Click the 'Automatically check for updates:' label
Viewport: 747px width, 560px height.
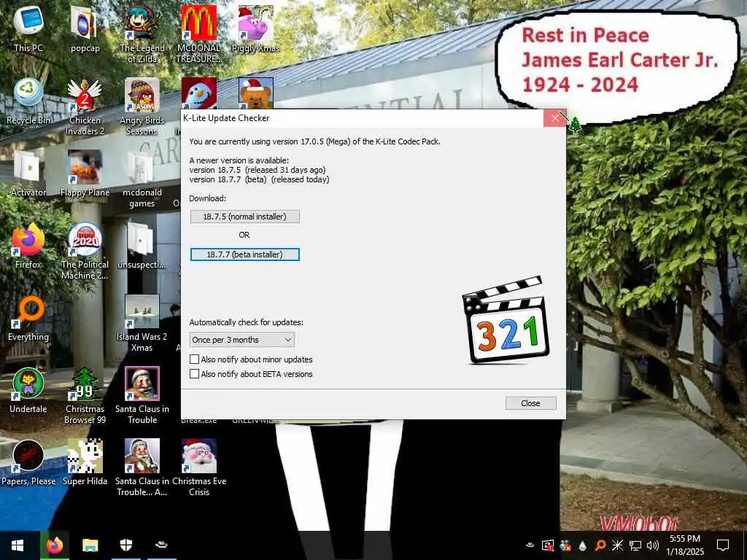pos(247,322)
